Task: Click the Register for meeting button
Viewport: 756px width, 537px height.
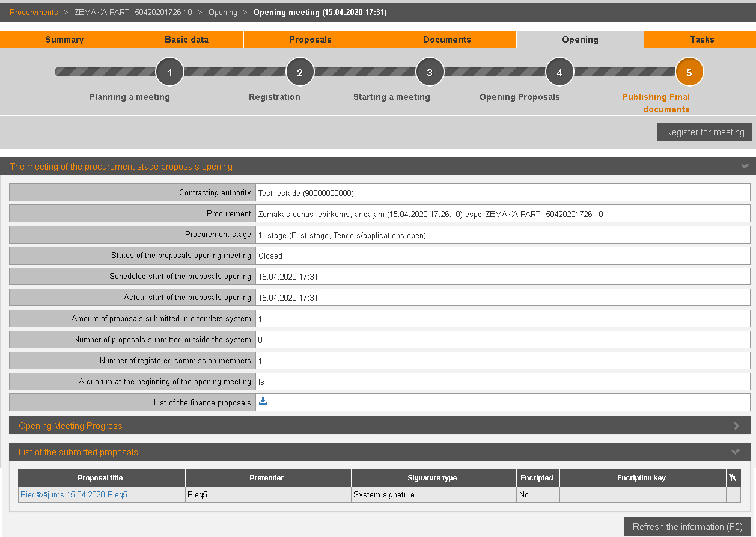Action: click(x=704, y=132)
